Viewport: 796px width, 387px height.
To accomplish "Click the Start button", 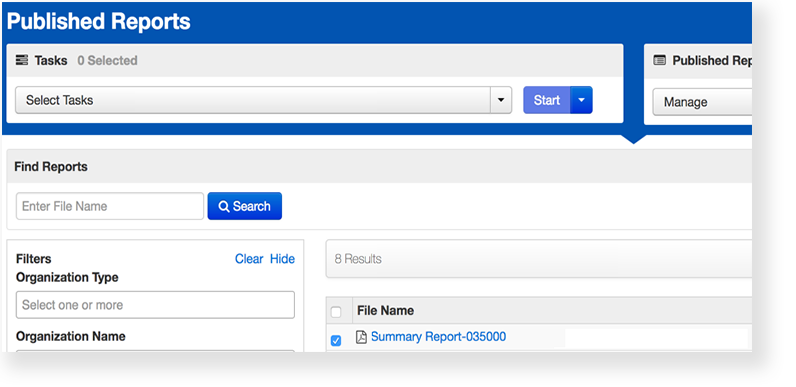I will pyautogui.click(x=547, y=100).
